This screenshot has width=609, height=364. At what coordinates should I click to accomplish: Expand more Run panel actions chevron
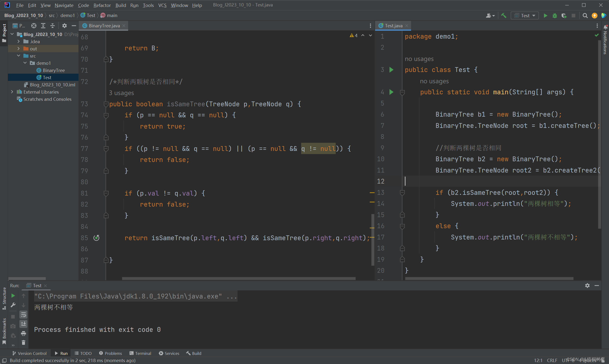tap(13, 345)
